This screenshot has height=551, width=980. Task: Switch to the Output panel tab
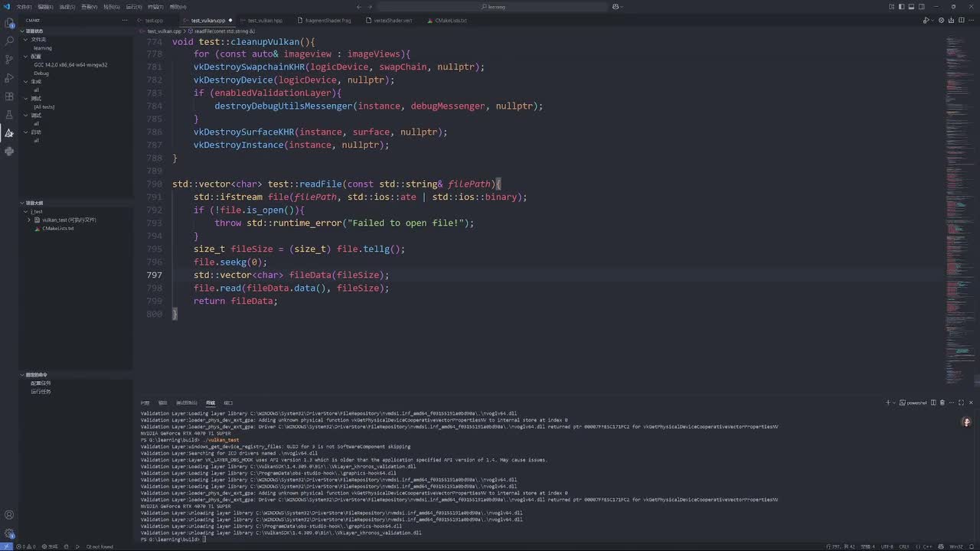162,403
